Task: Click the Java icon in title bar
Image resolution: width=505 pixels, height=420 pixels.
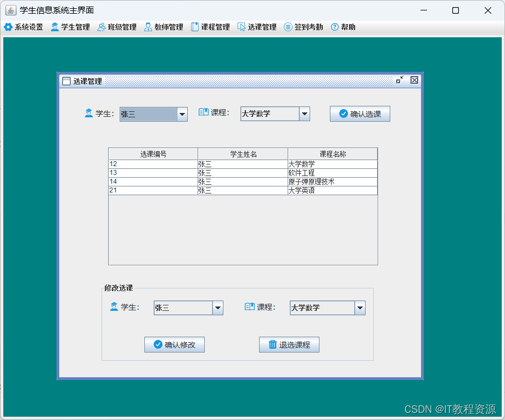Action: coord(10,10)
